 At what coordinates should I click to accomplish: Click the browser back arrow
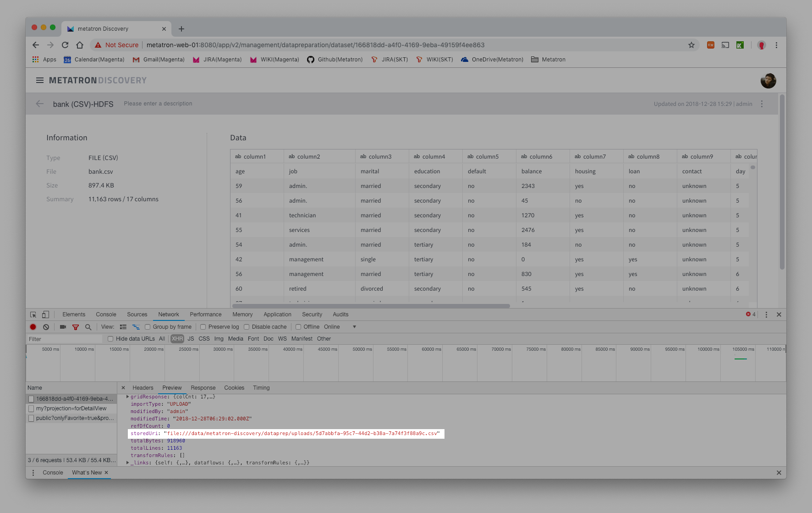point(36,45)
